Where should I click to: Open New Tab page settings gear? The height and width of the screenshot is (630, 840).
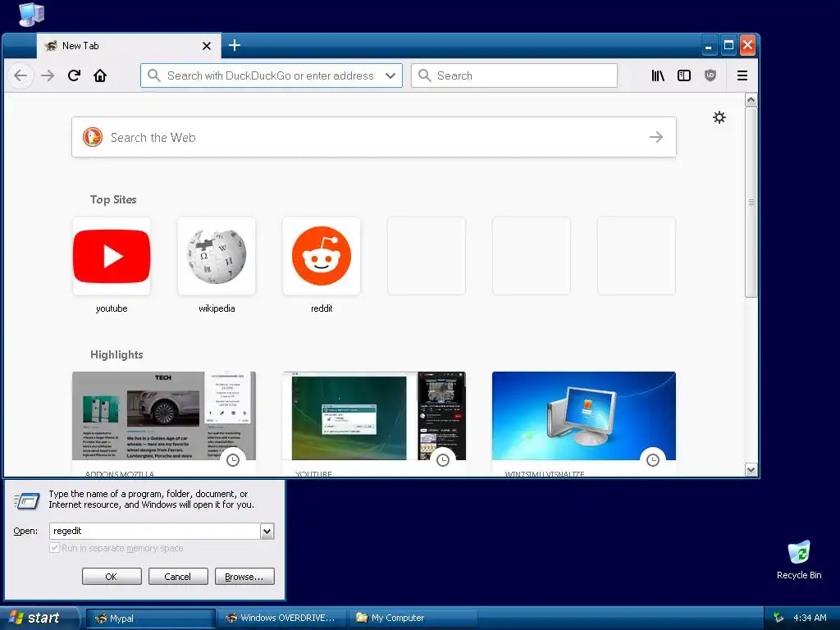[719, 117]
